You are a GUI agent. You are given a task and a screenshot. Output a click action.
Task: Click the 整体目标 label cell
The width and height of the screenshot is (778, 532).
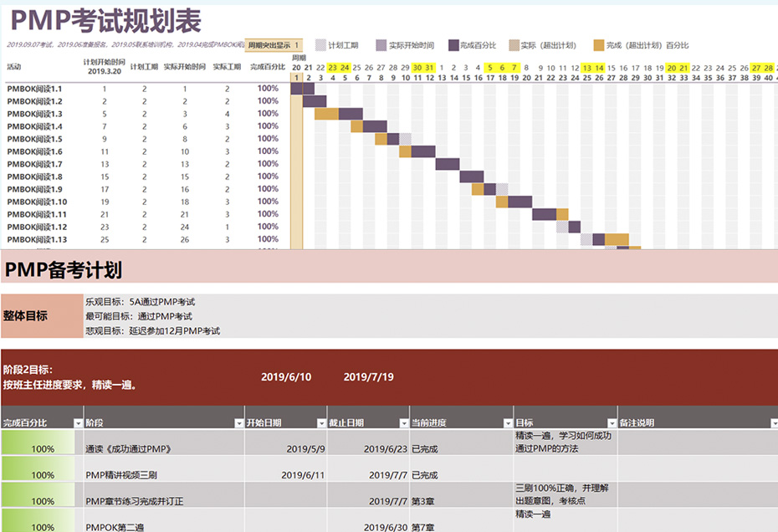(25, 316)
